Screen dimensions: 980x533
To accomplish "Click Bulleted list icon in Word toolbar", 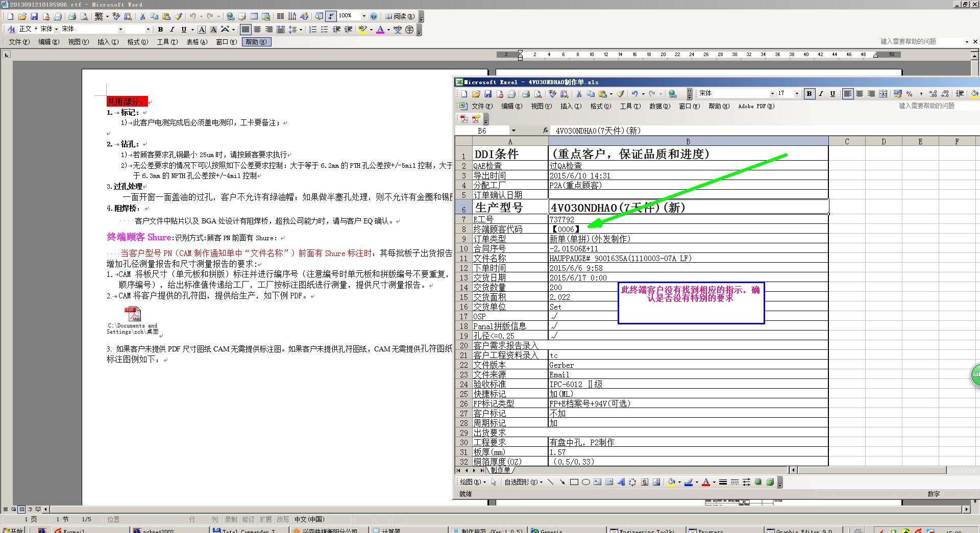I will (x=325, y=30).
